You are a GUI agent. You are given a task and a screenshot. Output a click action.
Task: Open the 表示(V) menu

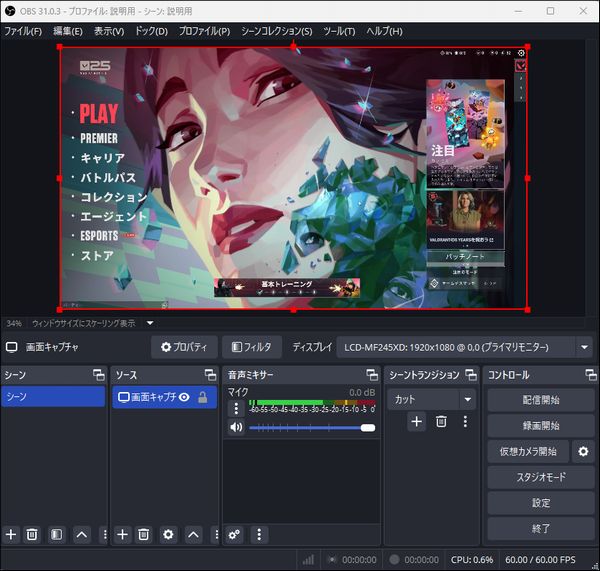[109, 31]
